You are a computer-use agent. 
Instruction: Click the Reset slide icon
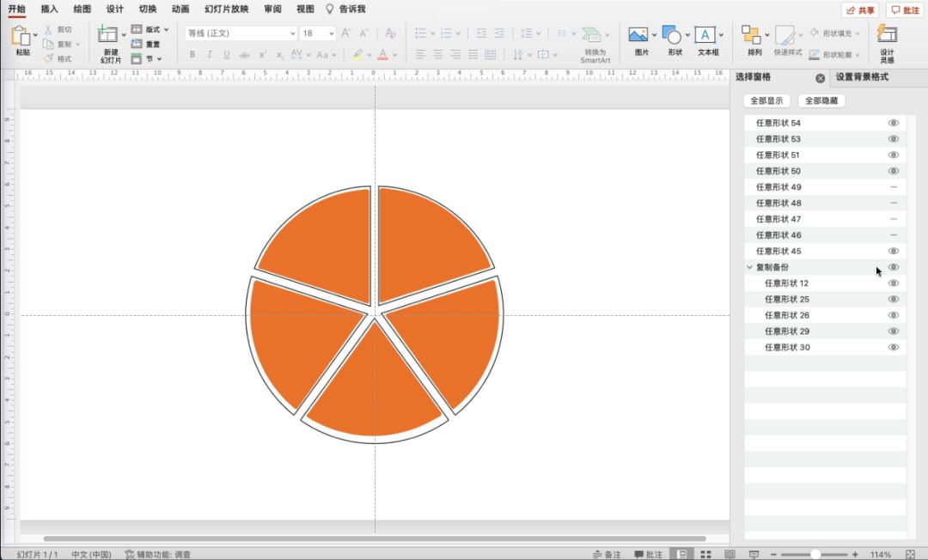tap(137, 44)
